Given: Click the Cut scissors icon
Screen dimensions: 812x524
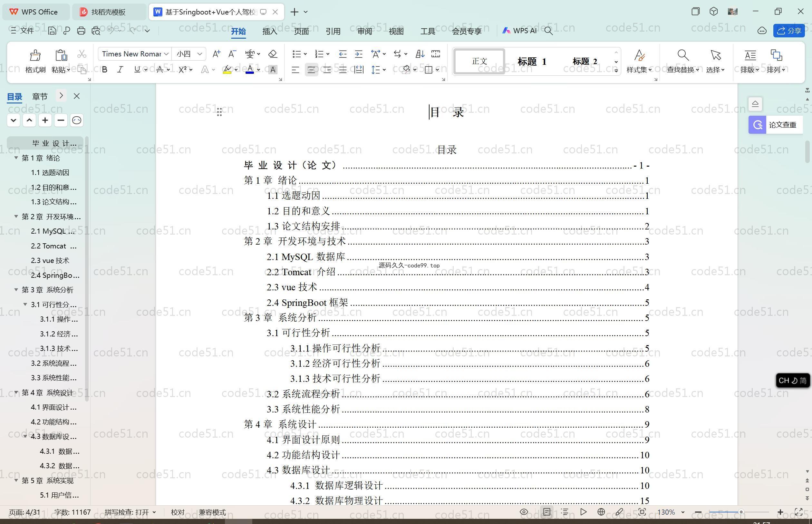Looking at the screenshot, I should 82,54.
